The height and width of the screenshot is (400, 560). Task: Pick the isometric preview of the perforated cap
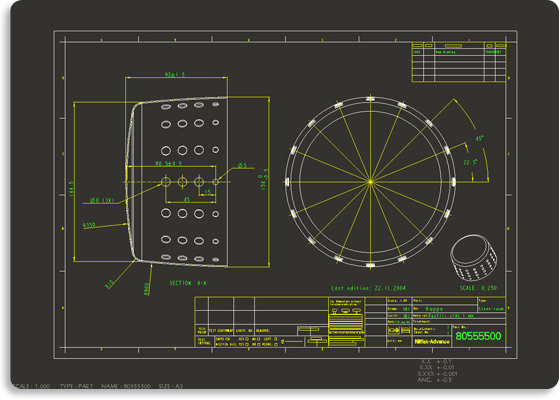click(474, 258)
